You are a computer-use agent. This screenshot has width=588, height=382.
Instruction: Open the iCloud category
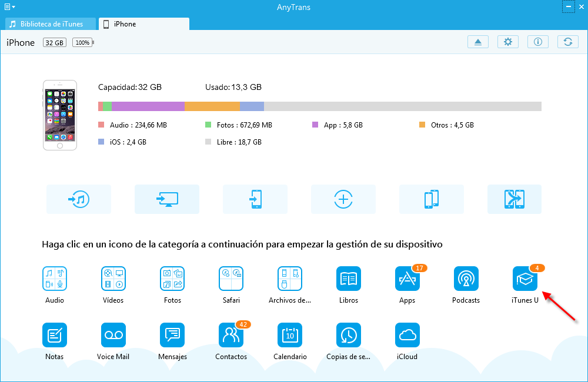pyautogui.click(x=407, y=335)
